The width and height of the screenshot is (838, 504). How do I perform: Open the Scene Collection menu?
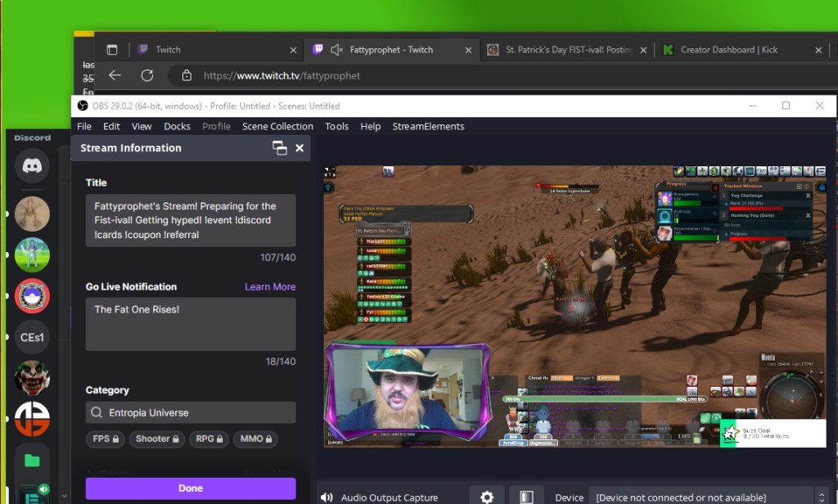[277, 127]
